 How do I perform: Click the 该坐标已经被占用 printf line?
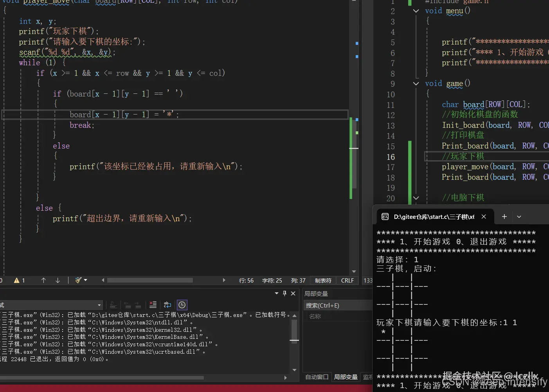coord(156,166)
